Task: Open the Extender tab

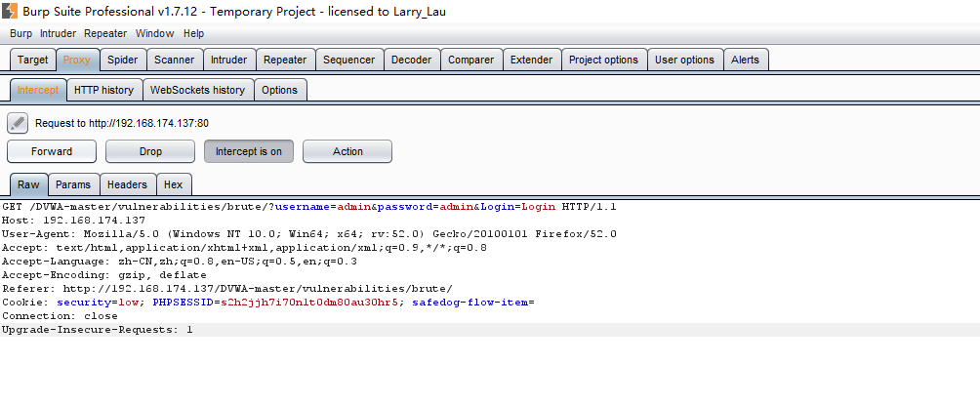Action: [x=531, y=60]
